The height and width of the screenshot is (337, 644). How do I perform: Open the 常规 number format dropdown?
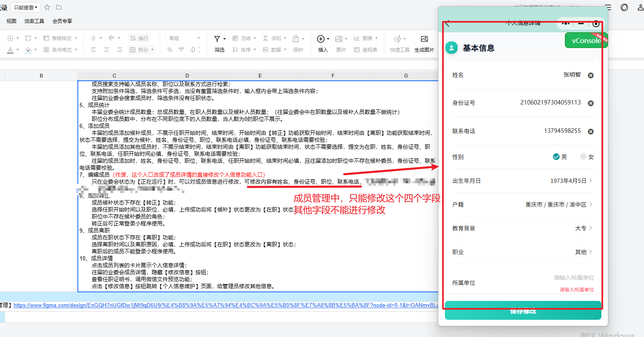click(184, 38)
